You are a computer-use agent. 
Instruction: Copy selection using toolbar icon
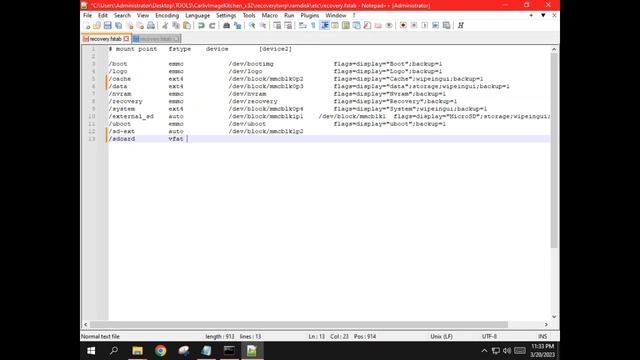tap(176, 25)
